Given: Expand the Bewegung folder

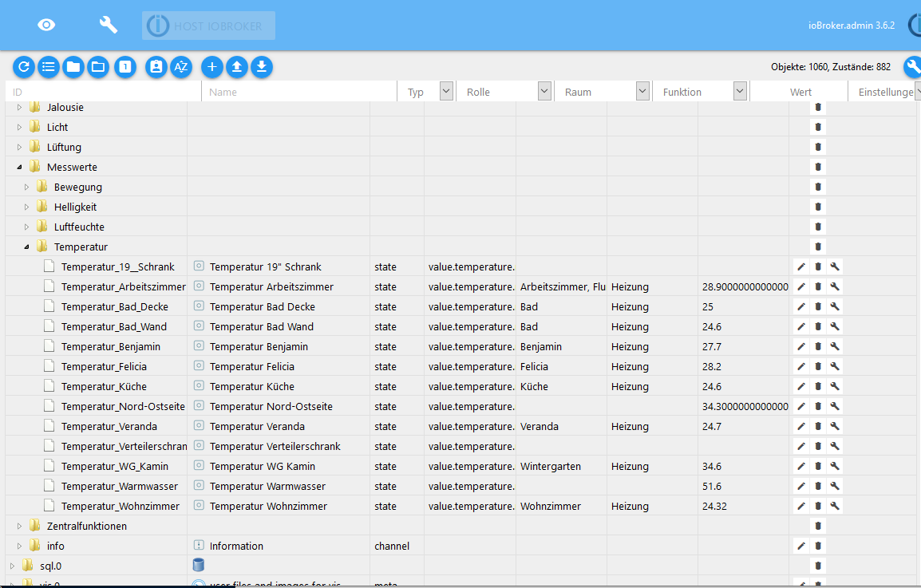Looking at the screenshot, I should [x=26, y=187].
